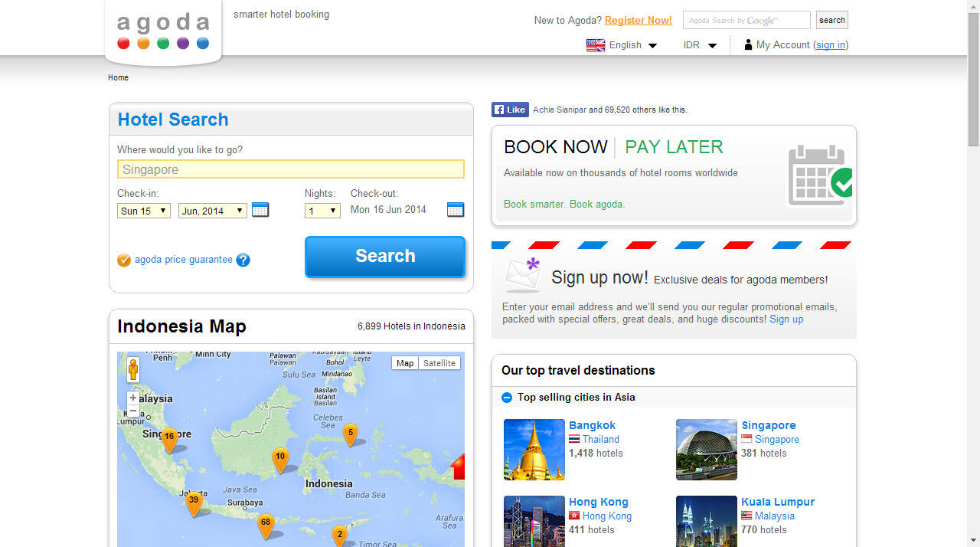Click the Hong Kong skyline thumbnail
The image size is (980, 547).
pyautogui.click(x=534, y=521)
